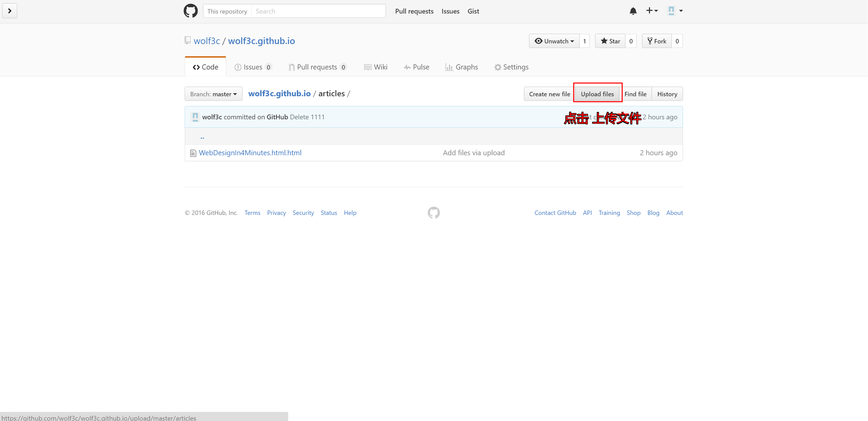The height and width of the screenshot is (421, 868).
Task: Open the Status footer link
Action: coord(329,213)
